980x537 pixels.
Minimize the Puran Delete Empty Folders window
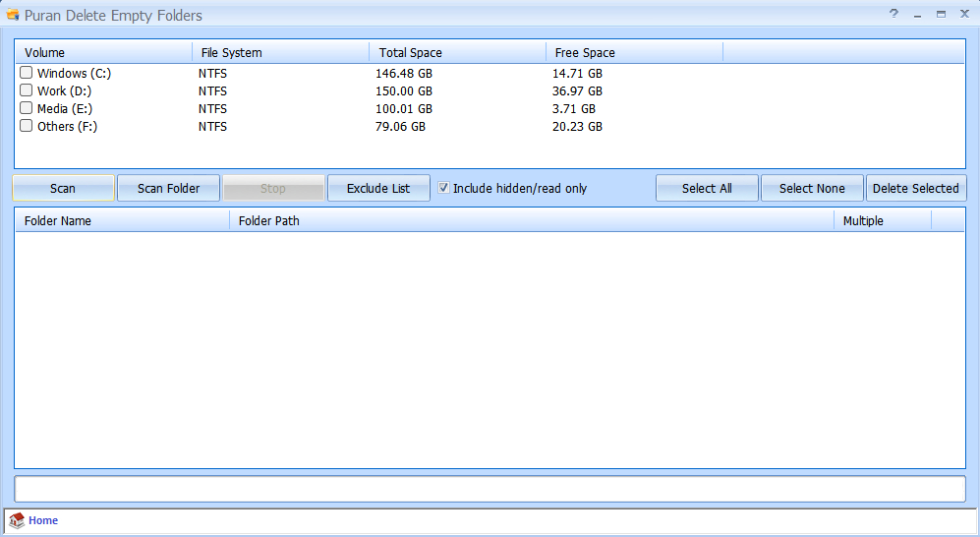pyautogui.click(x=918, y=15)
